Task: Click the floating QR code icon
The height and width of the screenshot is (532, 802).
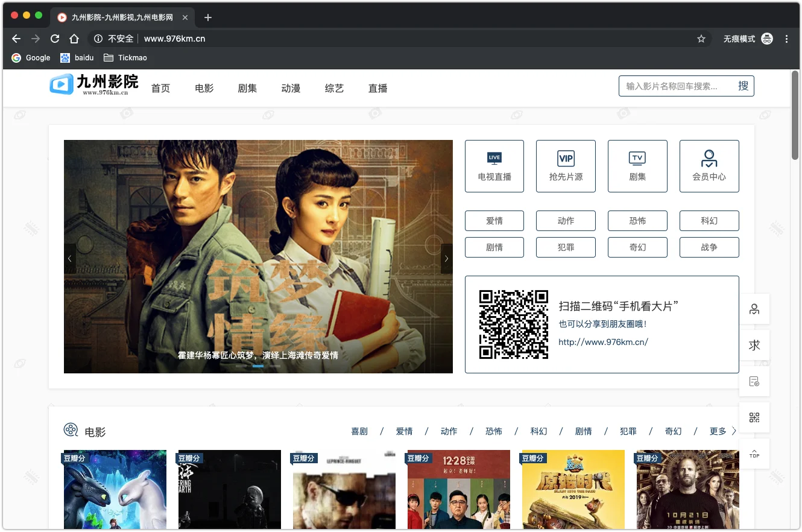Action: pyautogui.click(x=754, y=417)
